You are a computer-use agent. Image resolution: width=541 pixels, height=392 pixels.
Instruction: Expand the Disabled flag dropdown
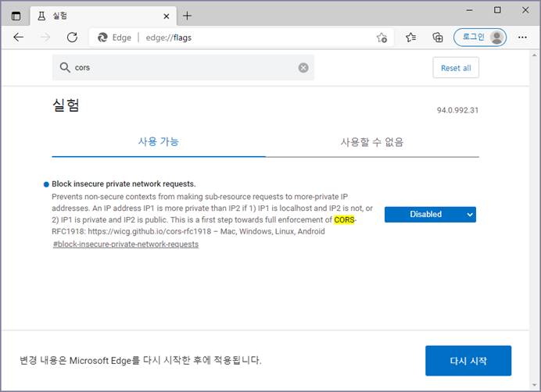click(430, 215)
